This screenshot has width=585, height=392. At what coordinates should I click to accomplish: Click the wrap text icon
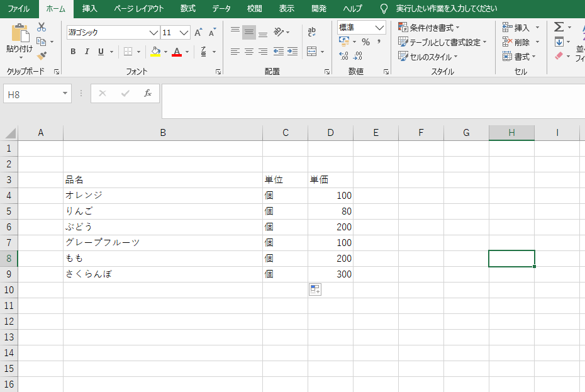312,31
